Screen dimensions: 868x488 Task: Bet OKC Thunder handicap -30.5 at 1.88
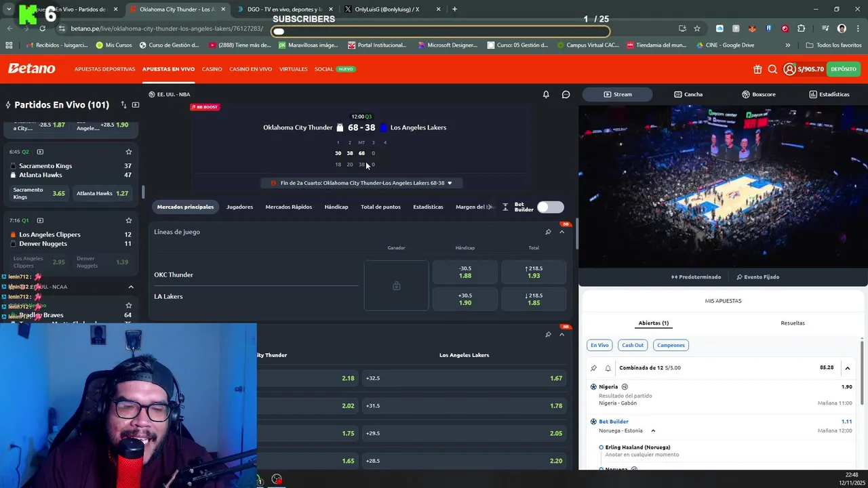click(465, 272)
